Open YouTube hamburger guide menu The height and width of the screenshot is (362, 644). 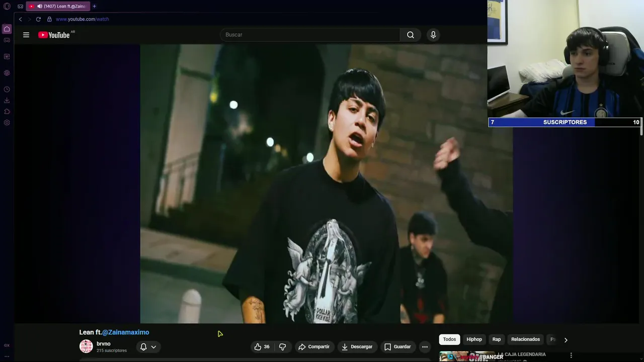pos(26,35)
